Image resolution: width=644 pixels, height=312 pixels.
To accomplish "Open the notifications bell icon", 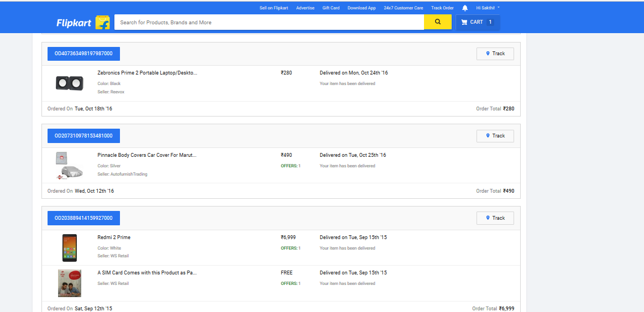I will coord(465,8).
